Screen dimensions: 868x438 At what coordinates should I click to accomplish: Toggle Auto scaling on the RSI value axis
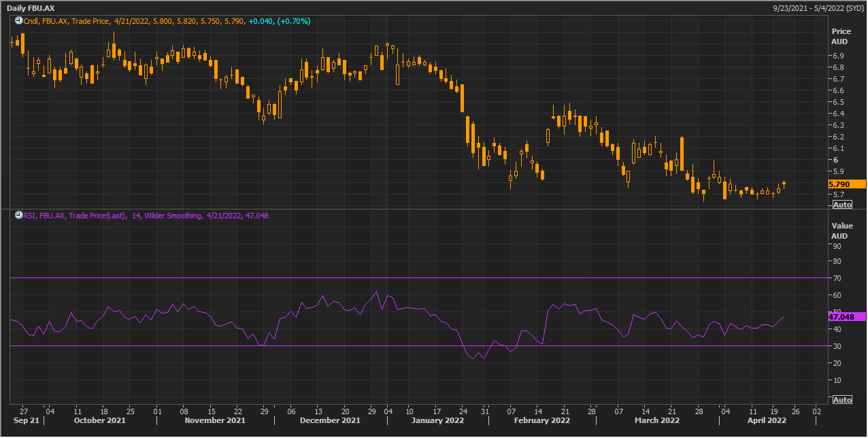coord(841,400)
